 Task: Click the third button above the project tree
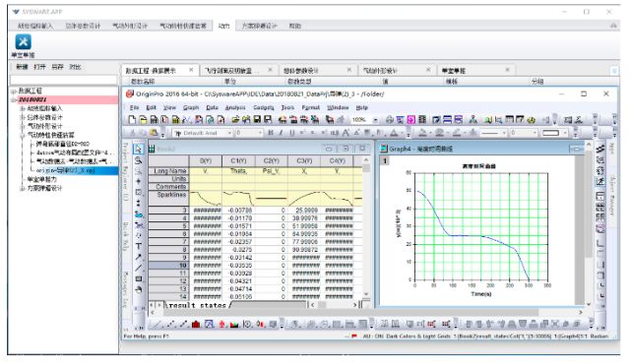pyautogui.click(x=57, y=67)
